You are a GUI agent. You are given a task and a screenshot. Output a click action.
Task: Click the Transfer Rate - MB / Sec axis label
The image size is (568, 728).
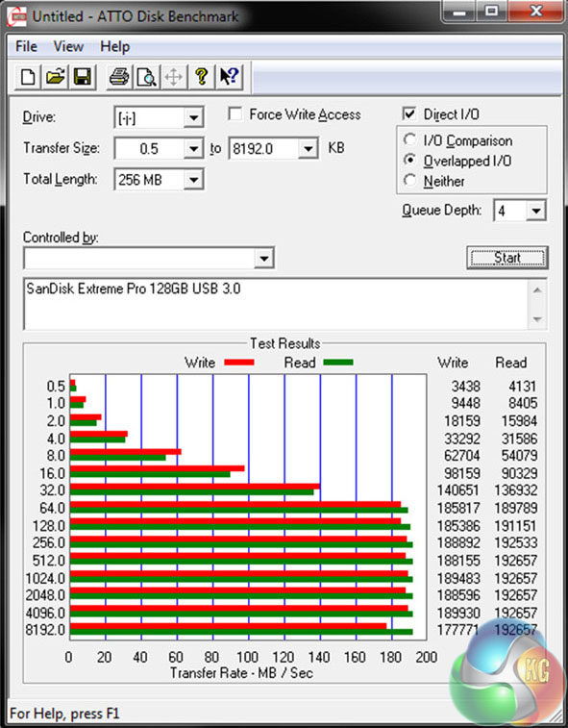[241, 673]
